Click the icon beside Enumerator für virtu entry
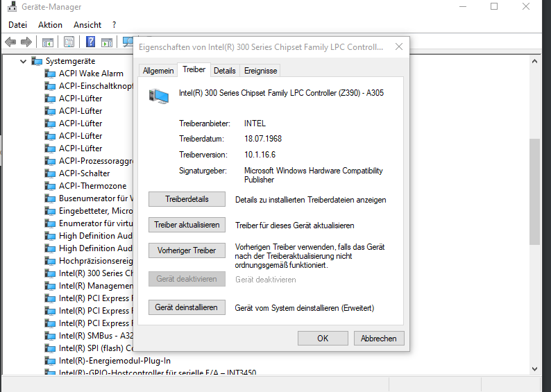551x392 pixels. [50, 223]
